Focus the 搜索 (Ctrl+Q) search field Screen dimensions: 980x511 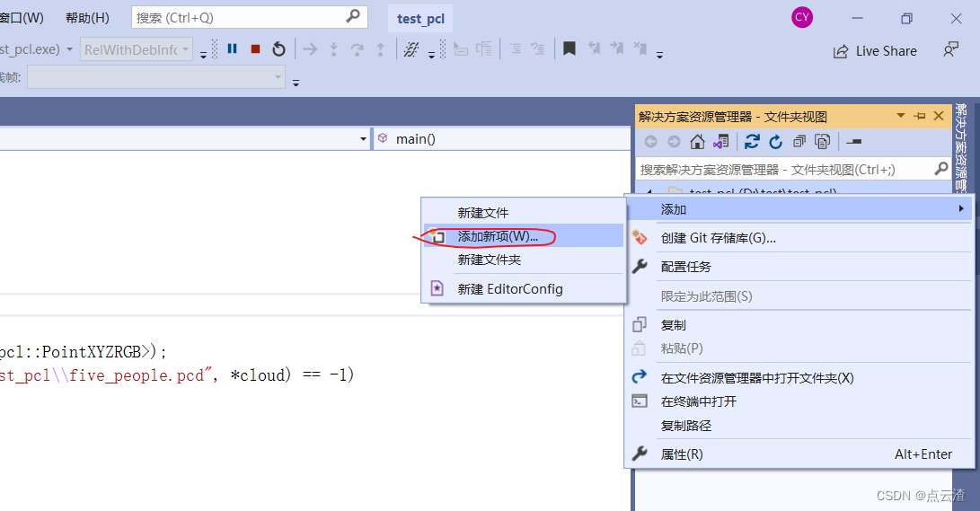tap(250, 17)
